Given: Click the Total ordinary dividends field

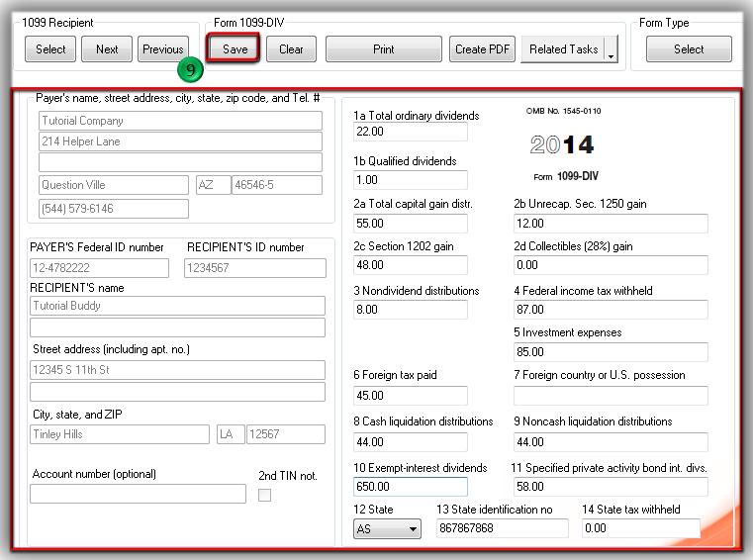Looking at the screenshot, I should 410,132.
